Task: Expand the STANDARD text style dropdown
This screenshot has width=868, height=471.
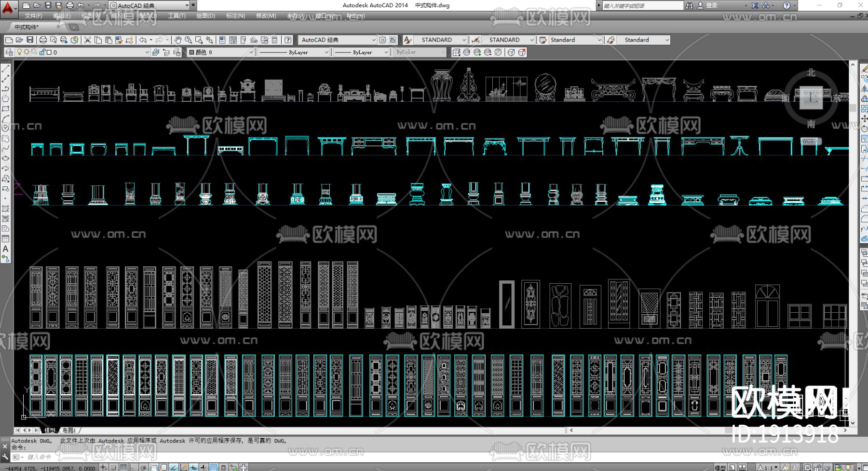Action: (x=437, y=40)
